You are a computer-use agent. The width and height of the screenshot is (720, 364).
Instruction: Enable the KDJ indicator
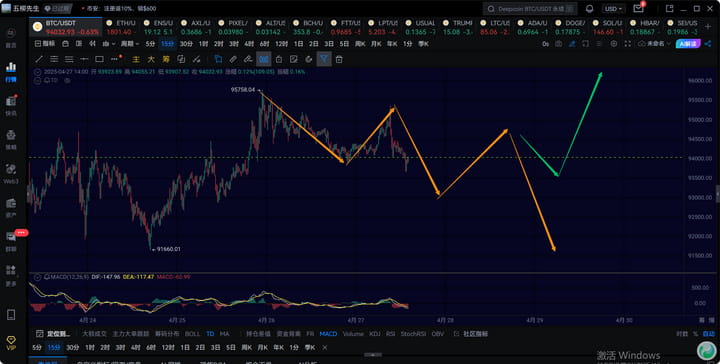(x=374, y=334)
